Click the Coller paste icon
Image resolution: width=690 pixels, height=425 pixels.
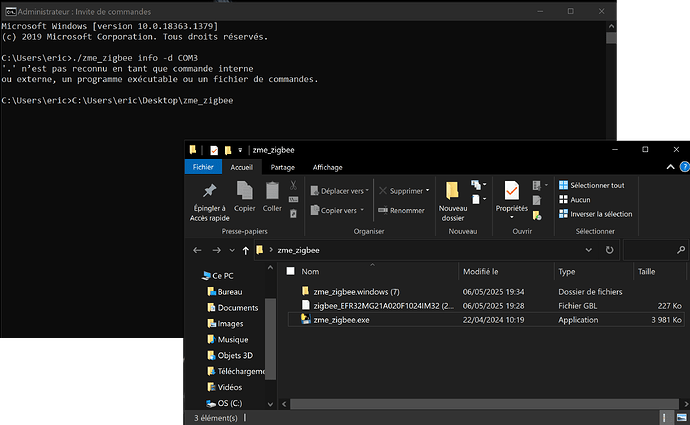pos(272,191)
